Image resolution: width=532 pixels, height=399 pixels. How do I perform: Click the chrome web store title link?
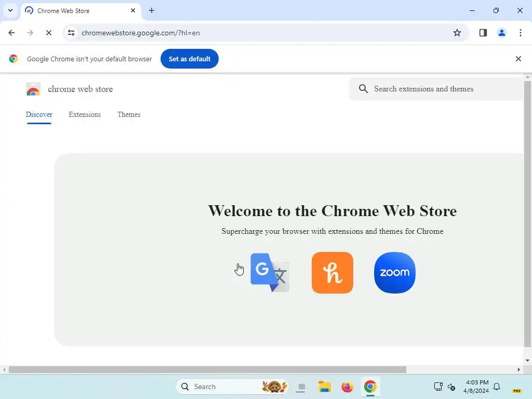tap(80, 89)
